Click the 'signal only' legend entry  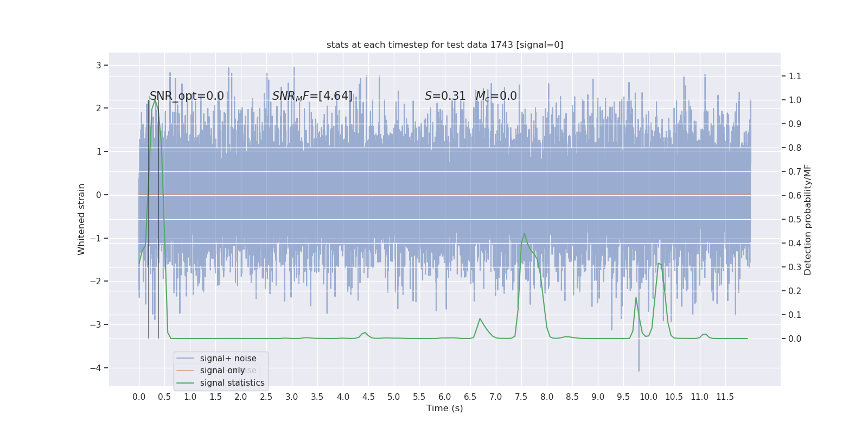click(x=222, y=371)
